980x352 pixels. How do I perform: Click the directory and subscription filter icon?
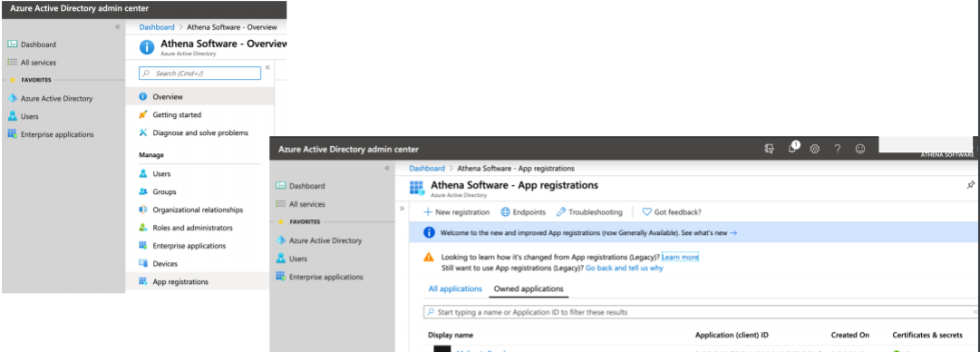pyautogui.click(x=770, y=149)
